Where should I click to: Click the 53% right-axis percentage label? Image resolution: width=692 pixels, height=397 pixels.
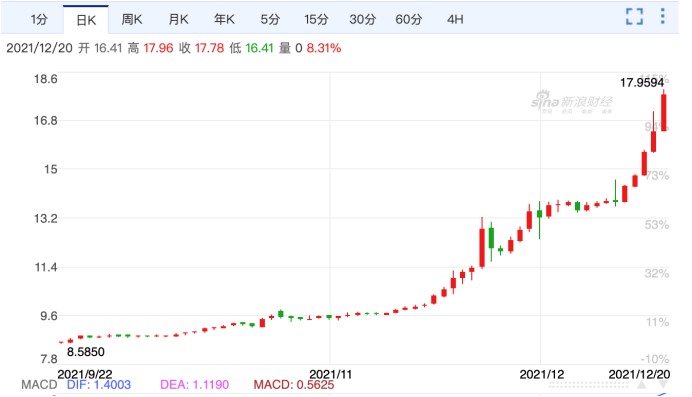pyautogui.click(x=657, y=225)
